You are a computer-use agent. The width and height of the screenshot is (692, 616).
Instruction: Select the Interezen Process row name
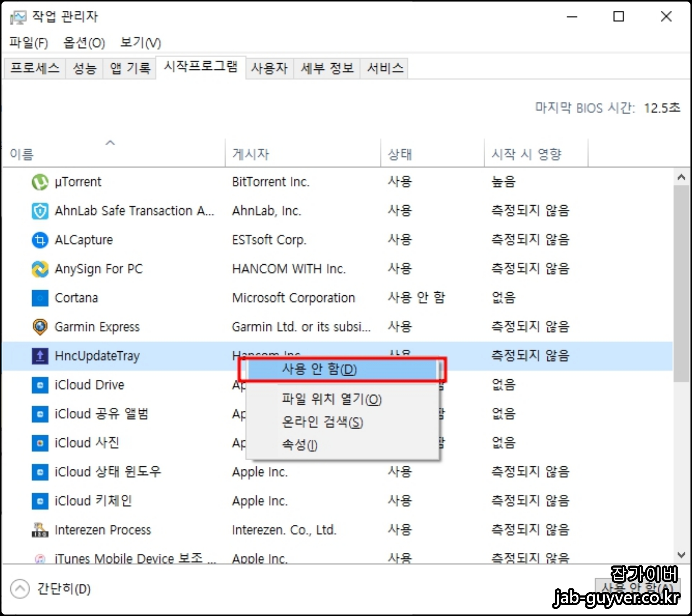tap(103, 530)
